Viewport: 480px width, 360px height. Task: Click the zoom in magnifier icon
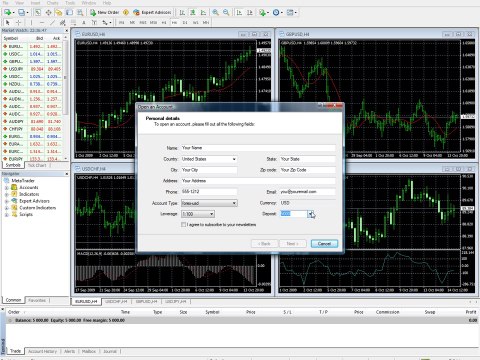(216, 12)
